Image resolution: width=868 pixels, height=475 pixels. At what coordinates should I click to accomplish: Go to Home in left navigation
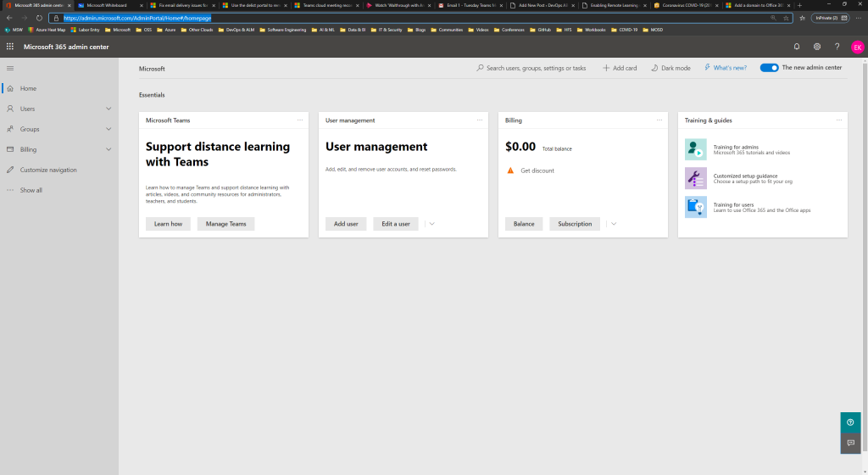59,88
